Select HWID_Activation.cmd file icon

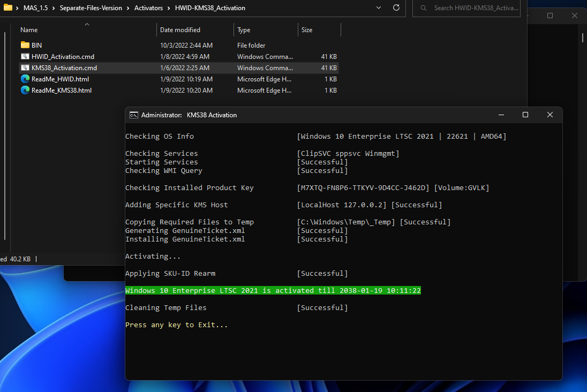click(25, 57)
